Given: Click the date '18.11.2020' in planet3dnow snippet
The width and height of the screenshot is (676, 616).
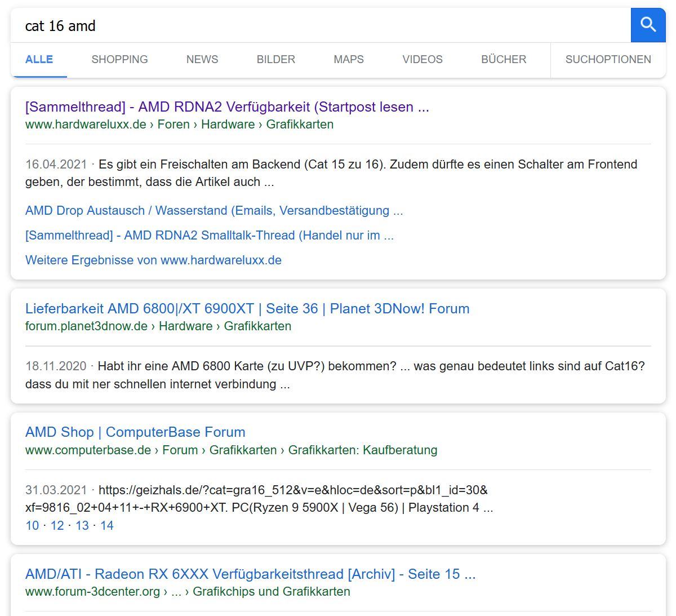Looking at the screenshot, I should point(56,366).
